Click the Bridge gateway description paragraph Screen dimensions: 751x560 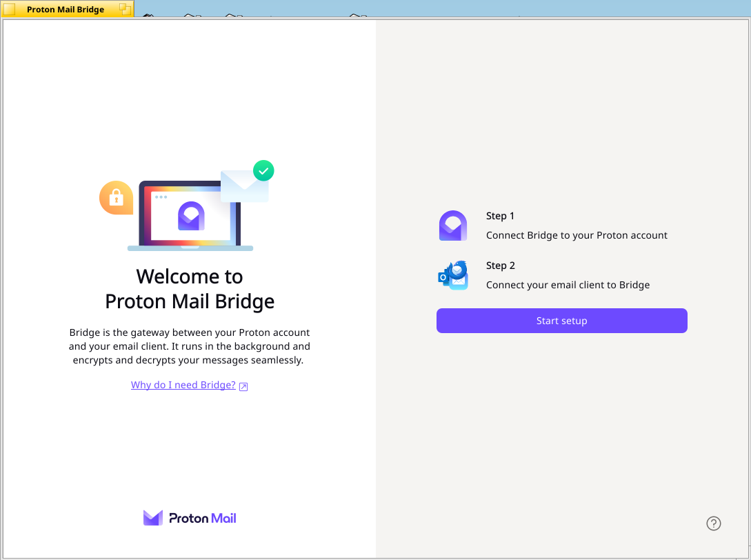point(189,346)
